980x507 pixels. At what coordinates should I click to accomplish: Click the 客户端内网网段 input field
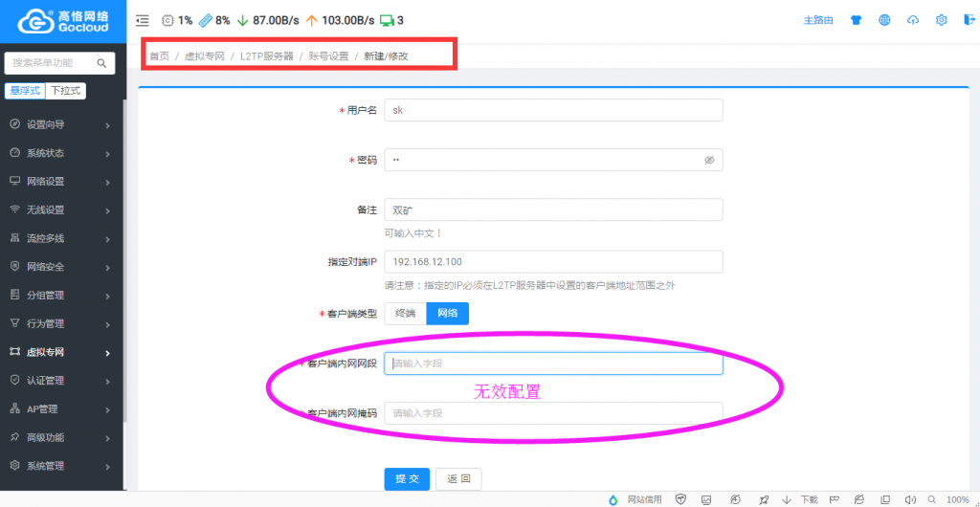click(553, 364)
